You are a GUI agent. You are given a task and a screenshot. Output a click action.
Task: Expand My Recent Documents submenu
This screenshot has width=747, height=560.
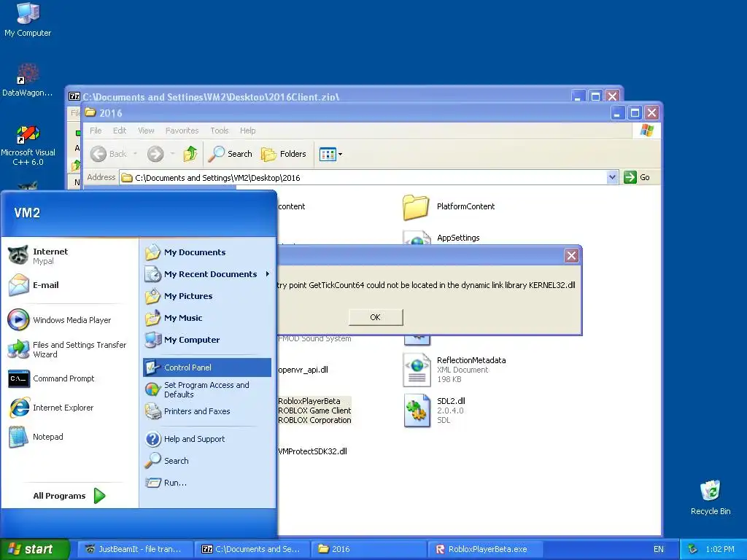click(206, 274)
